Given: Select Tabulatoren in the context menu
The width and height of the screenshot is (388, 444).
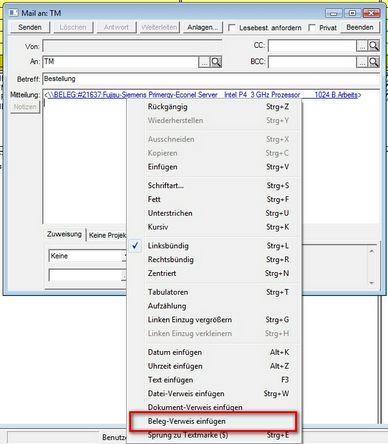Looking at the screenshot, I should tap(214, 292).
